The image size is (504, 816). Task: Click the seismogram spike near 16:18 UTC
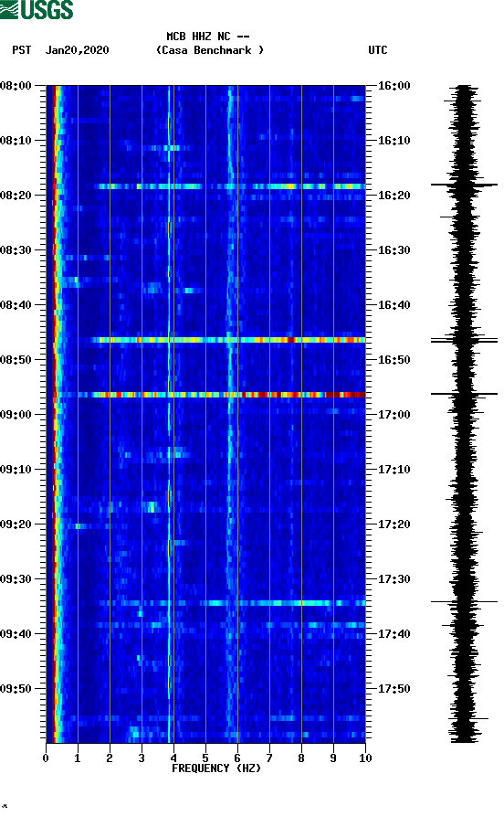(x=464, y=185)
